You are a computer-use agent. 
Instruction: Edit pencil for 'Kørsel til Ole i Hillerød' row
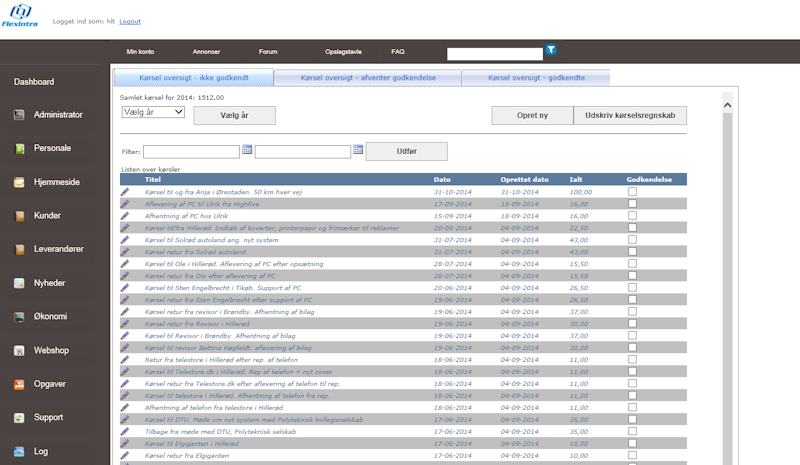pos(125,264)
